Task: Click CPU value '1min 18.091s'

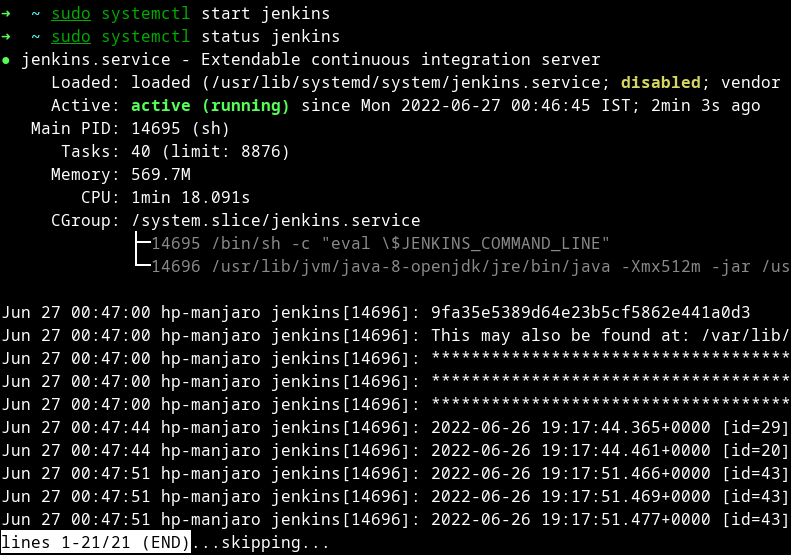Action: click(x=191, y=197)
